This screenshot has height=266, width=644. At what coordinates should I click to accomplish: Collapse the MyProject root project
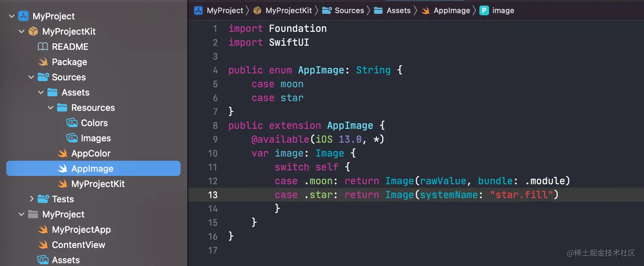point(11,16)
